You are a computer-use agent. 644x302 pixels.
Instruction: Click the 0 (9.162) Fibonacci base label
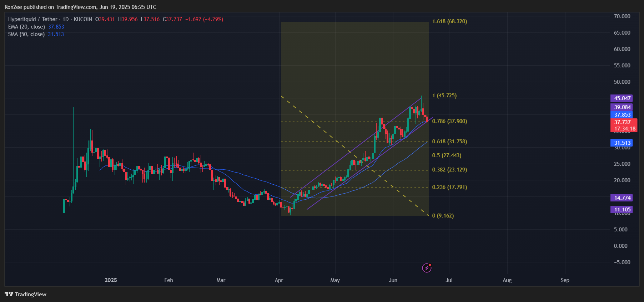(443, 216)
